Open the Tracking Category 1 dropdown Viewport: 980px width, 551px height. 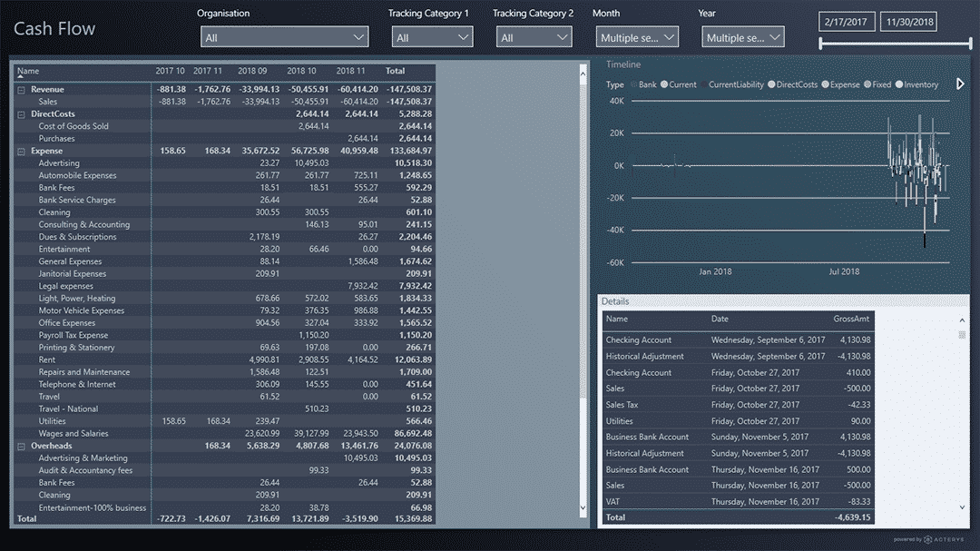(x=433, y=37)
